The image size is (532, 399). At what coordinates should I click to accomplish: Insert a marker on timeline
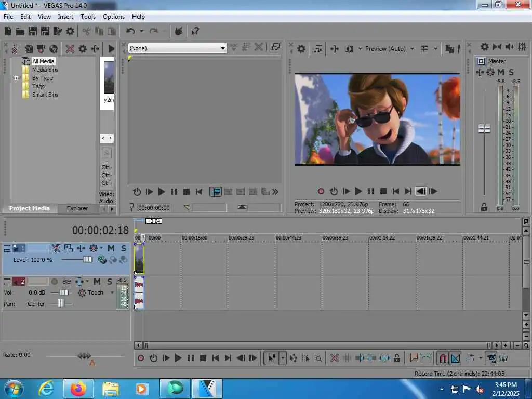(x=414, y=357)
